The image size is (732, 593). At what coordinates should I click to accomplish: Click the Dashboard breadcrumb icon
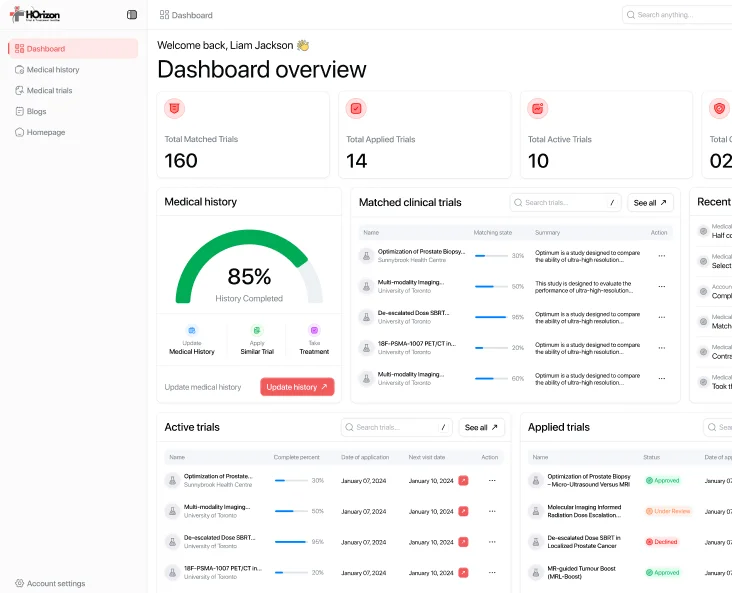pos(164,15)
